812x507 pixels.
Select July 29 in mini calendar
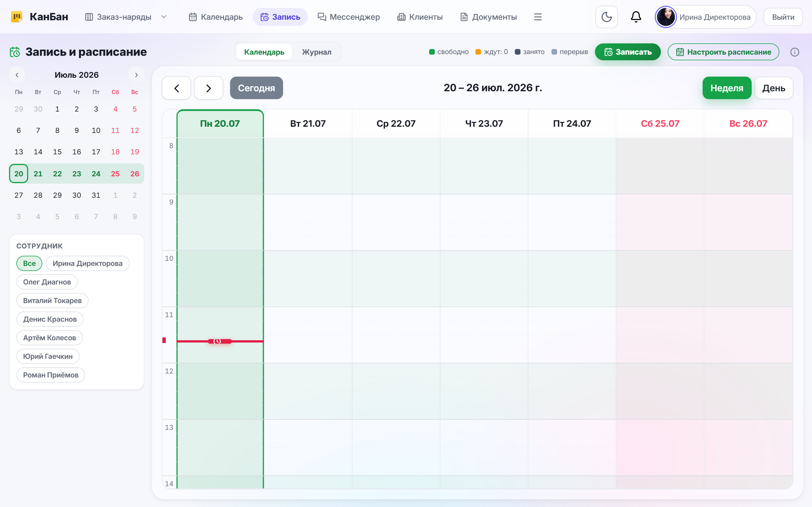pos(58,195)
